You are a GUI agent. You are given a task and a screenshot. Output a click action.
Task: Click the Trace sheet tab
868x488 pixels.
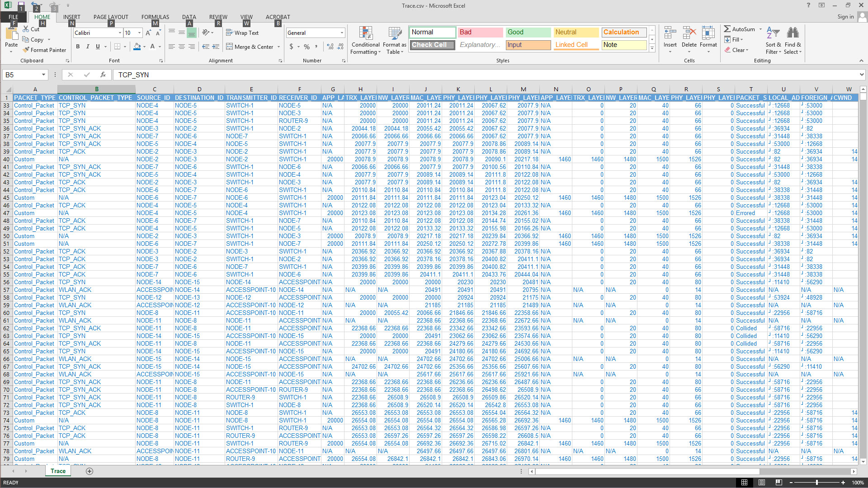(x=58, y=471)
